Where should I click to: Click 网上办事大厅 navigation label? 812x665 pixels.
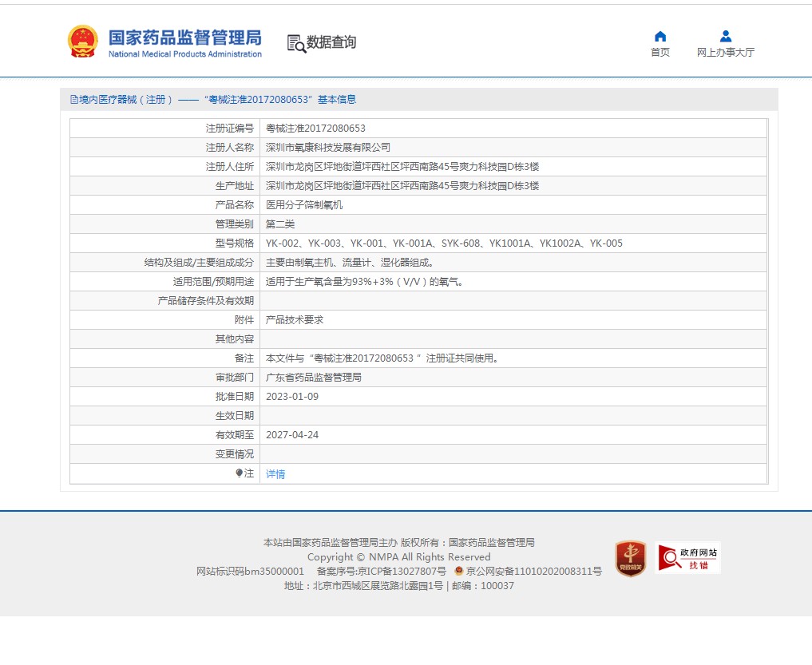click(x=726, y=53)
